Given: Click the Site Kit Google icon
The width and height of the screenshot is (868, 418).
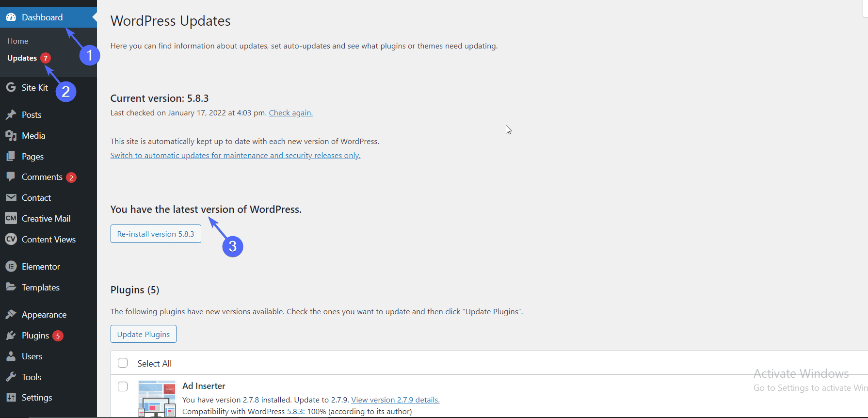Looking at the screenshot, I should [11, 87].
